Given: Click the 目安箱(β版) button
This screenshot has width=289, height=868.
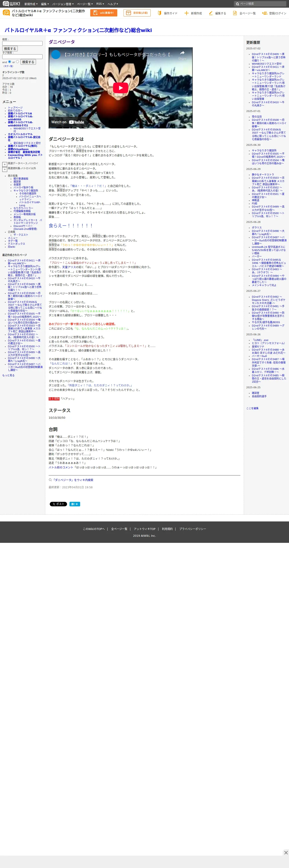Looking at the screenshot, I should point(137,13).
